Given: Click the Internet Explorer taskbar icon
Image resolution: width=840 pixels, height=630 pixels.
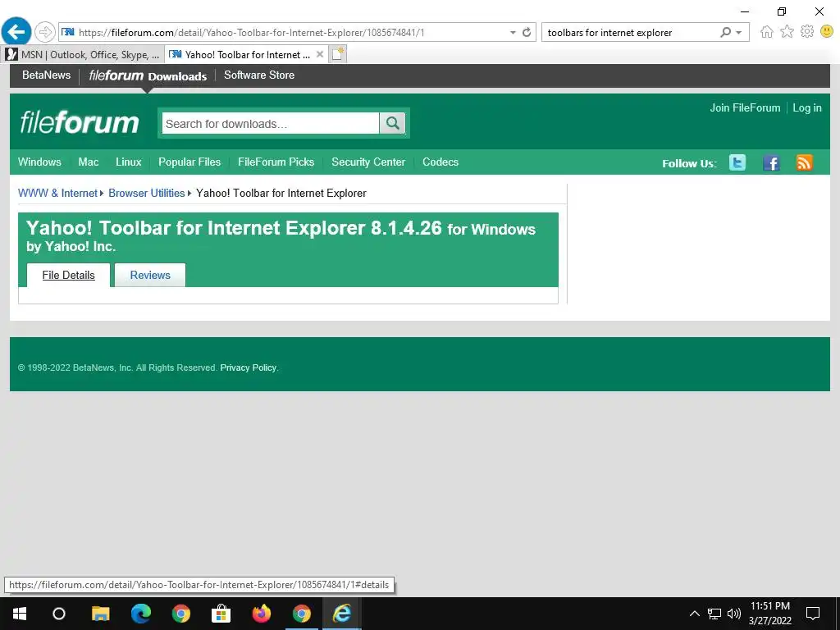Looking at the screenshot, I should (342, 614).
